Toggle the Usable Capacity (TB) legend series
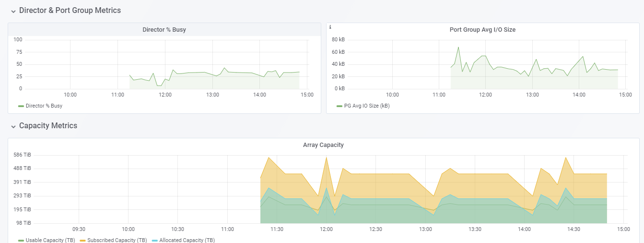This screenshot has width=644, height=243. pos(50,240)
